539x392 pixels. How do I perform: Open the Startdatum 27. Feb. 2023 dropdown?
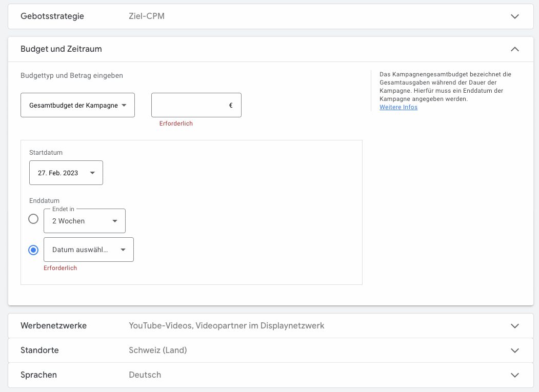click(66, 173)
